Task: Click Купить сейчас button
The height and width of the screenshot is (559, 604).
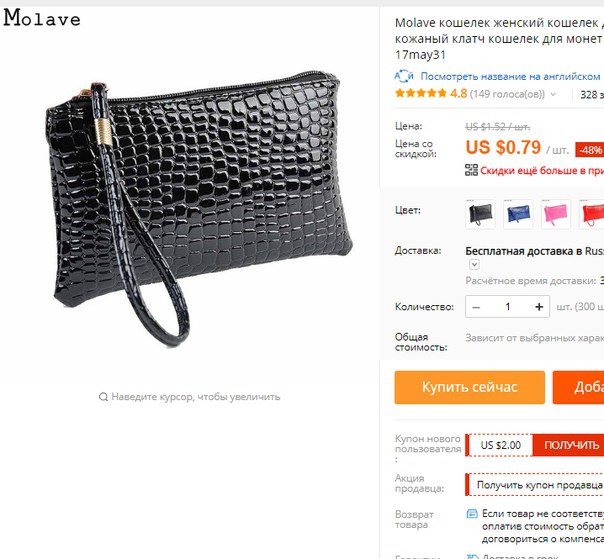Action: coord(470,387)
